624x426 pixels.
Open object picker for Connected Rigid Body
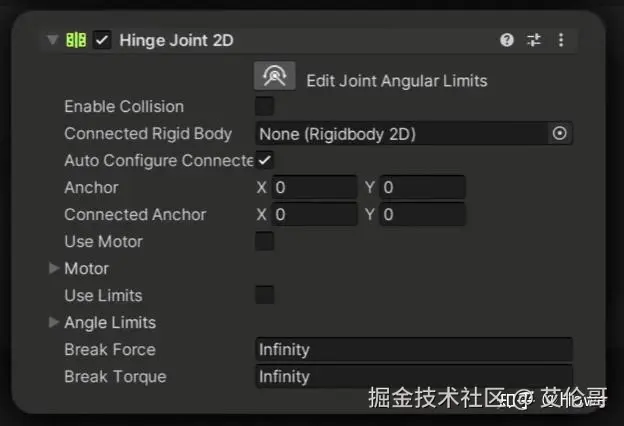[559, 133]
